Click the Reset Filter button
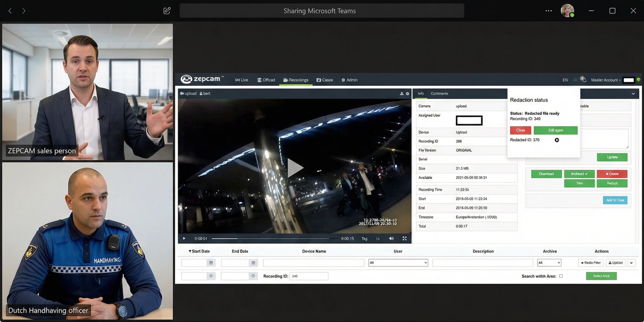This screenshot has height=322, width=644. coord(591,263)
